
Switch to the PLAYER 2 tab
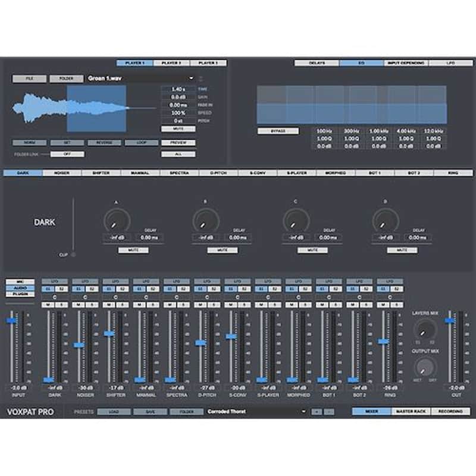pyautogui.click(x=171, y=61)
